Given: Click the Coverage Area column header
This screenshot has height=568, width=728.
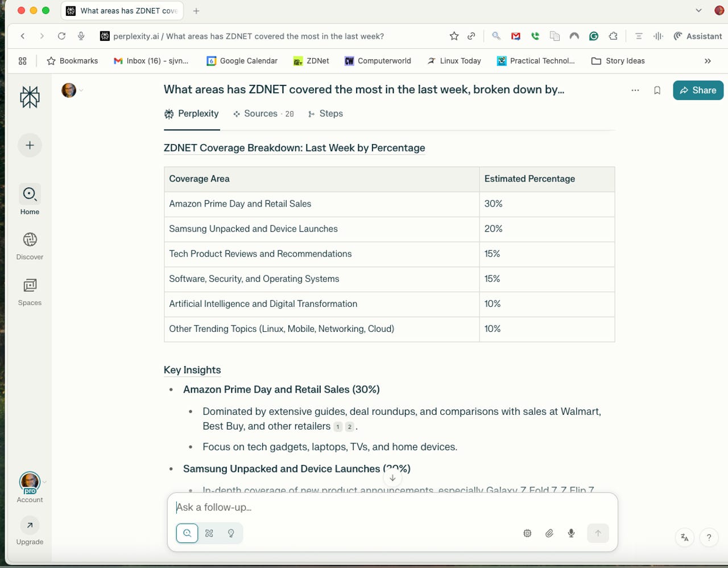Looking at the screenshot, I should [x=321, y=179].
